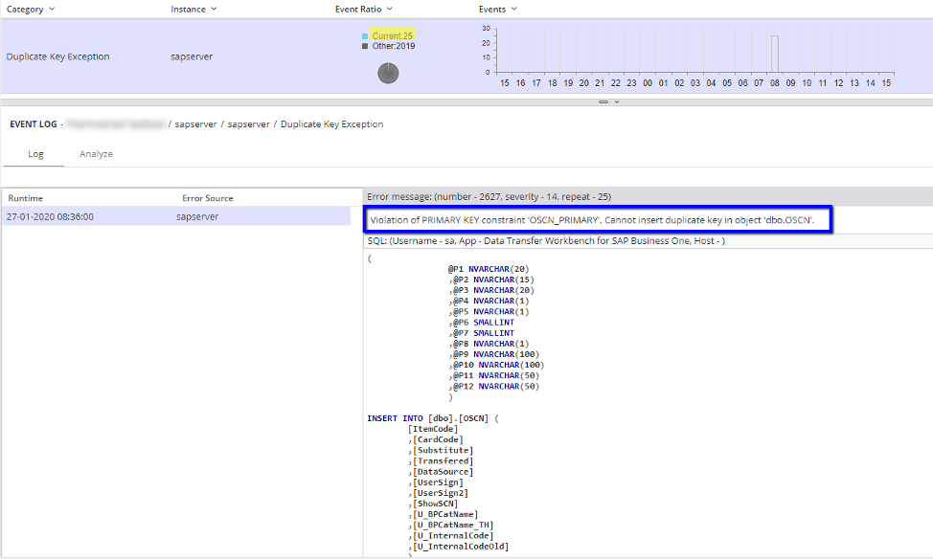This screenshot has height=560, width=933.
Task: Select the Log tab
Action: (x=34, y=153)
